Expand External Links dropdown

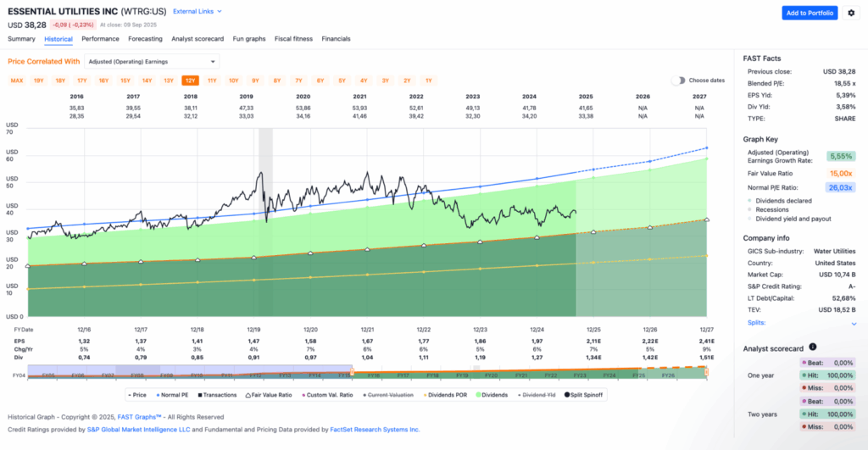(x=197, y=11)
